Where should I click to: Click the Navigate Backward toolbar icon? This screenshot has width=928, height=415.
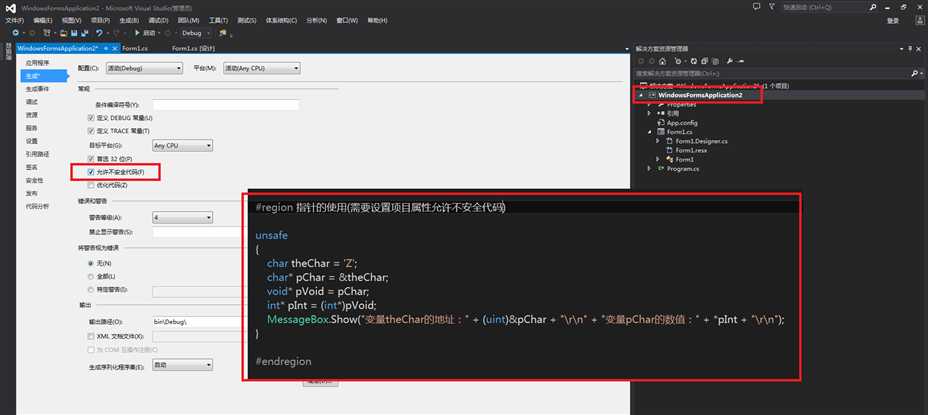tap(15, 33)
